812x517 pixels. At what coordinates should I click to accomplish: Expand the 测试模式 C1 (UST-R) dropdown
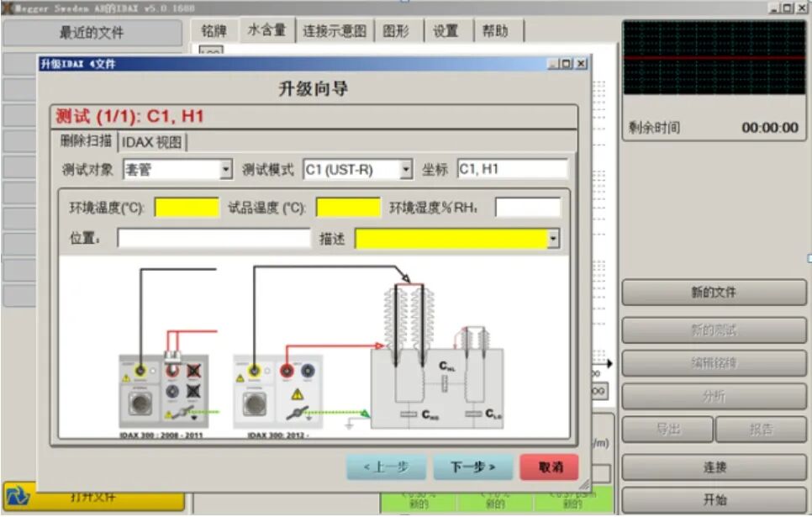[x=406, y=170]
